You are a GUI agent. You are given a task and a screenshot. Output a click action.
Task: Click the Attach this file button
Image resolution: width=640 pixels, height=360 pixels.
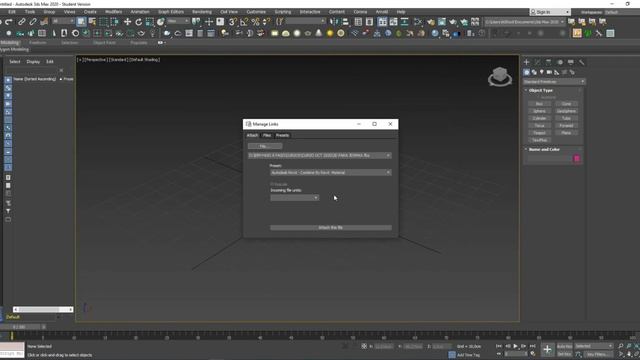click(x=331, y=228)
